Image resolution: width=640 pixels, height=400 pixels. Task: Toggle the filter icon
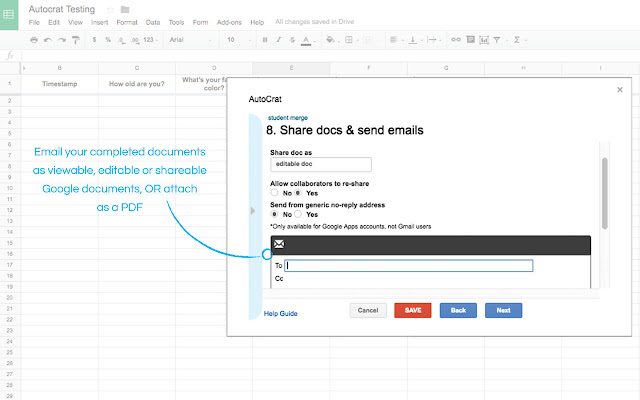pos(497,40)
